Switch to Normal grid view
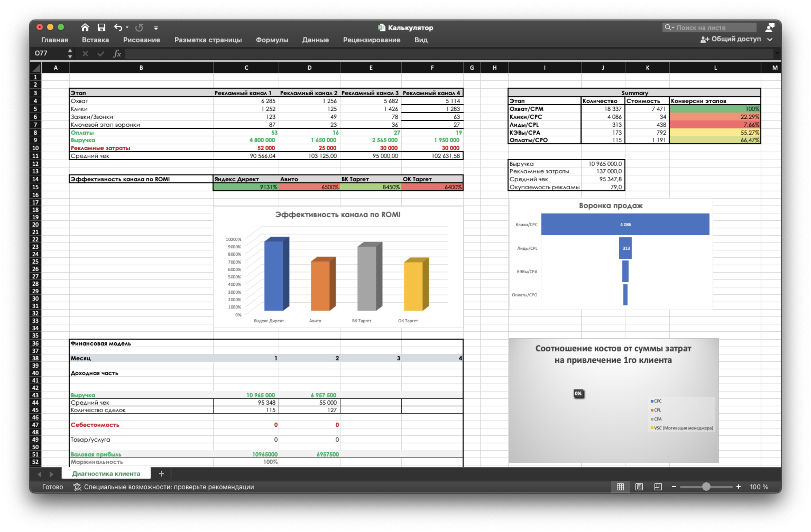This screenshot has height=532, width=811. pos(620,487)
